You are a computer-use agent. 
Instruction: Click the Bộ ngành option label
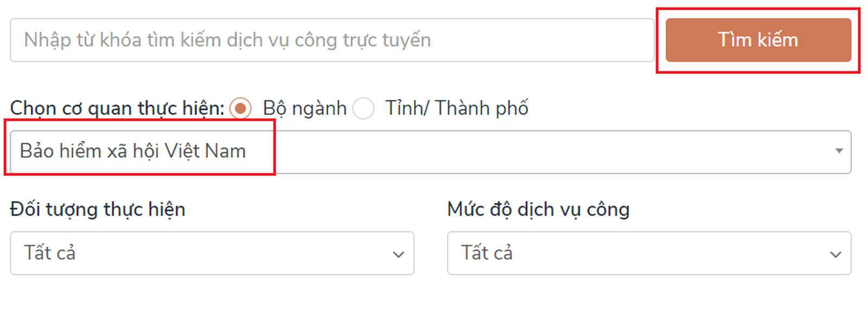(304, 108)
